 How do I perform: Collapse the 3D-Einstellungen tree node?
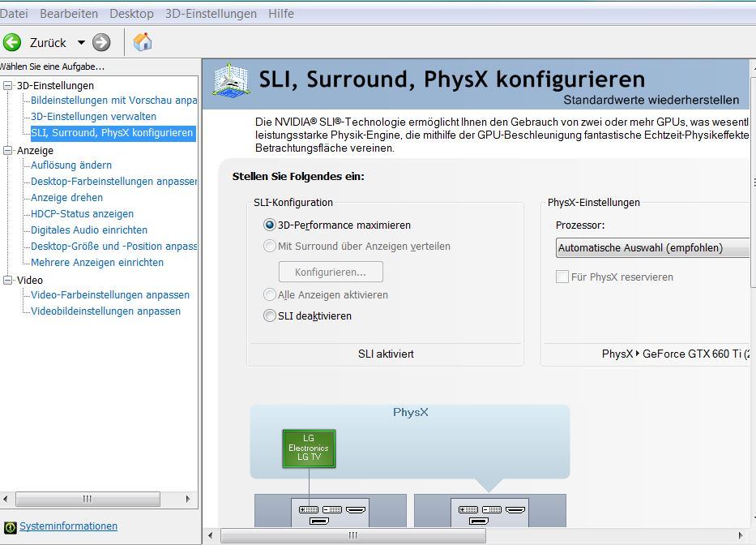click(x=8, y=85)
